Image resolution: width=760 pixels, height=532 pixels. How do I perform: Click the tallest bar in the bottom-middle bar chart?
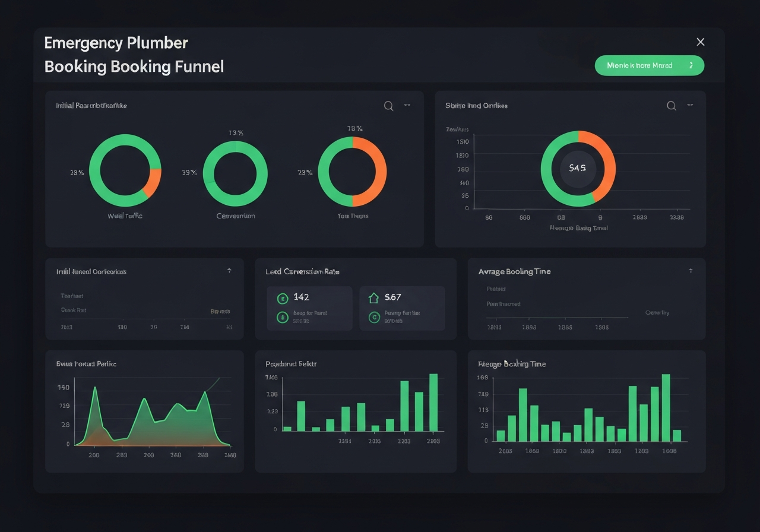[x=433, y=402]
